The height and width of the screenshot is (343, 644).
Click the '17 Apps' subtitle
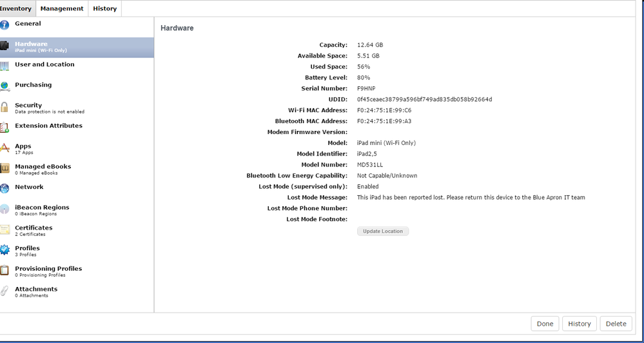click(24, 153)
